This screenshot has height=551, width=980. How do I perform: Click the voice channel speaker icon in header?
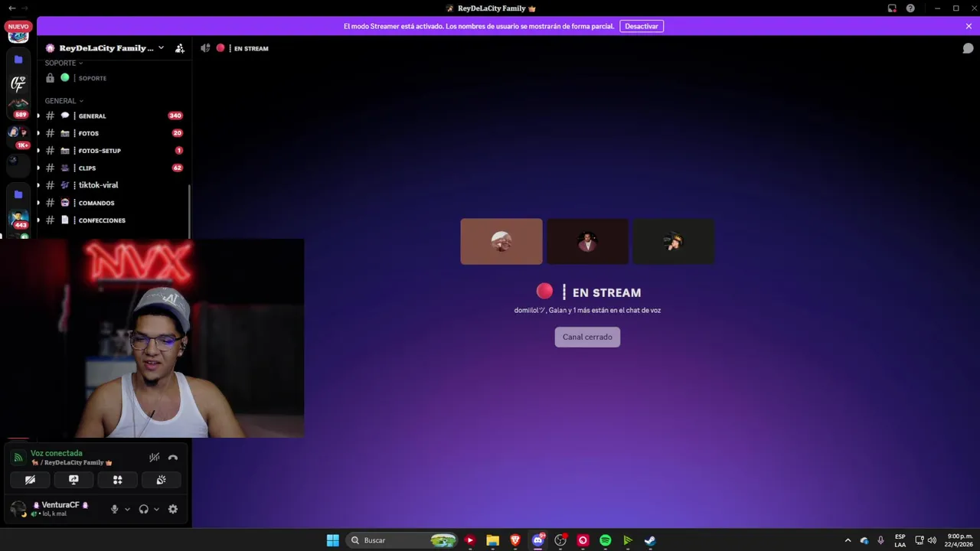point(205,48)
